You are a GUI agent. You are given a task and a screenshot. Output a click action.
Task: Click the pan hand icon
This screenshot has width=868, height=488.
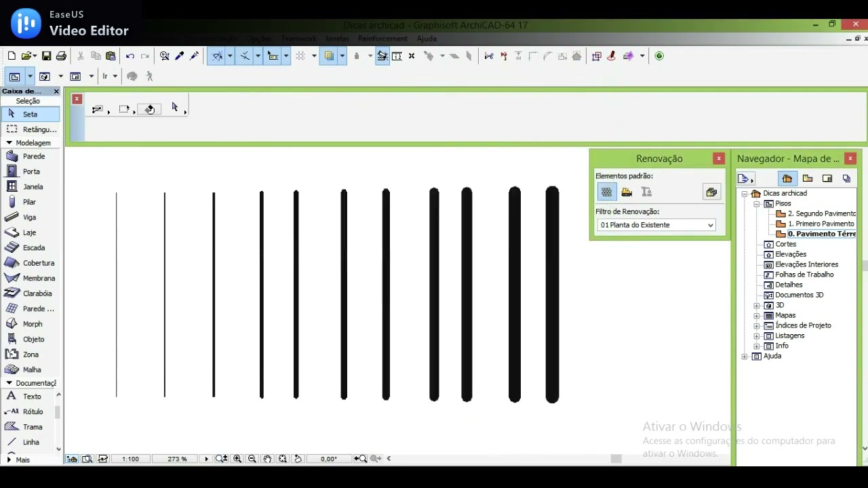pos(267,459)
